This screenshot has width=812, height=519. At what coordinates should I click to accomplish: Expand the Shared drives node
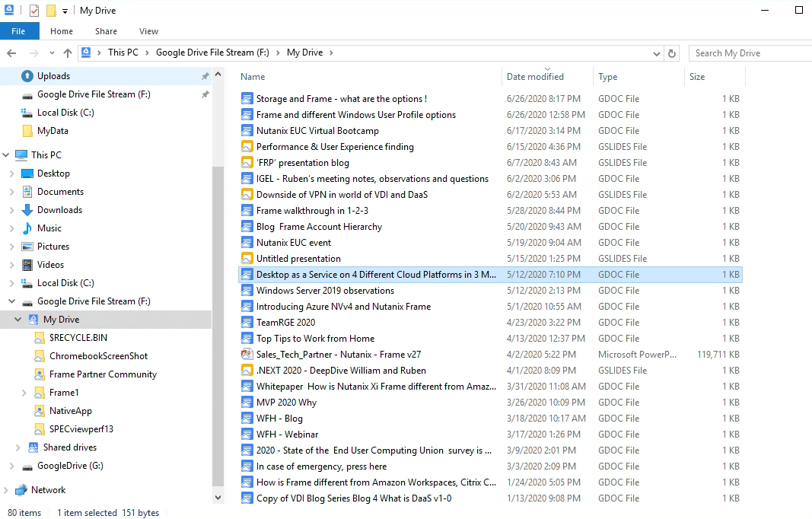tap(18, 447)
